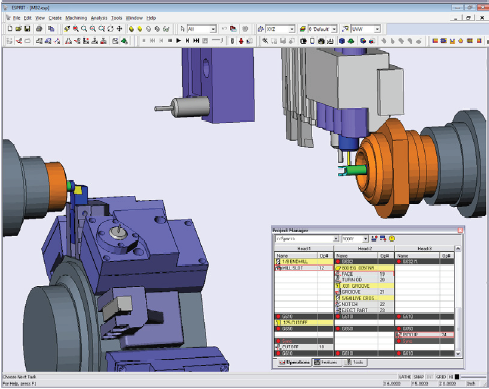Click the Print icon in toolbar

[x=39, y=29]
